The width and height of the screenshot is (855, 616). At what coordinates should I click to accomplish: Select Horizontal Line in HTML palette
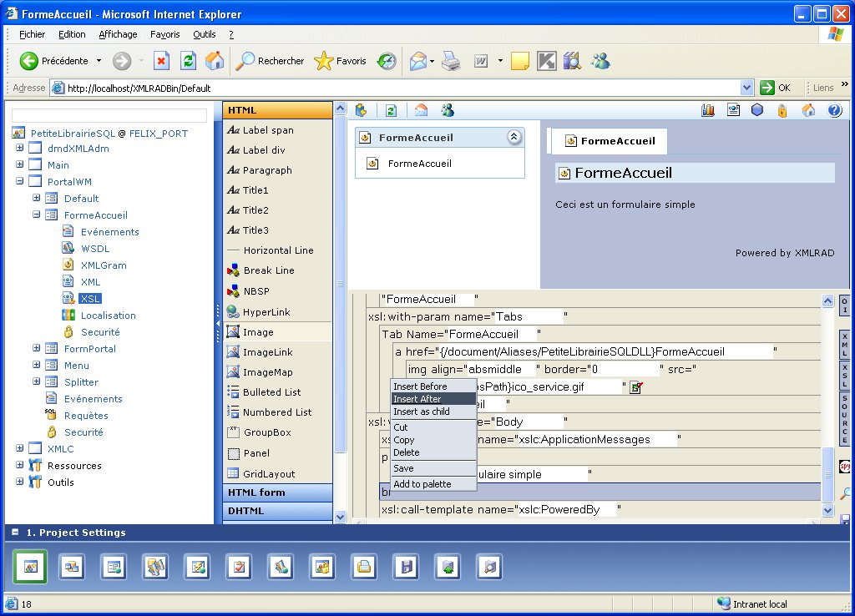[278, 250]
